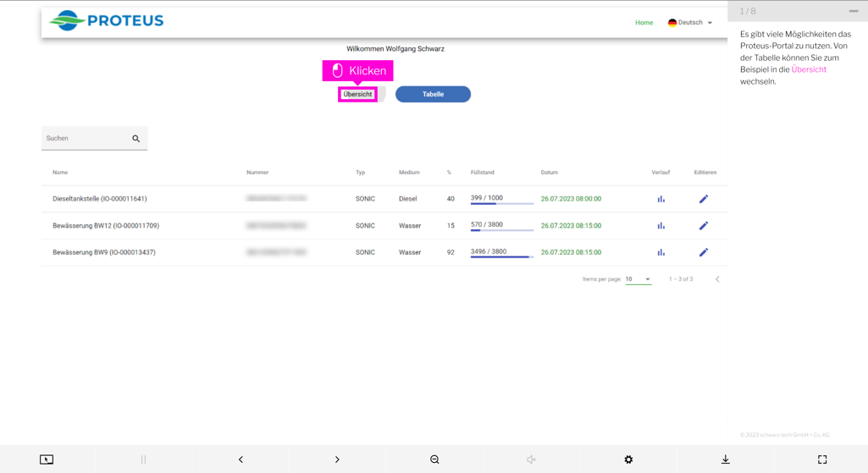Screen dimensions: 868x473
Task: Click the pink Übersicht link in instructions
Action: pyautogui.click(x=809, y=69)
